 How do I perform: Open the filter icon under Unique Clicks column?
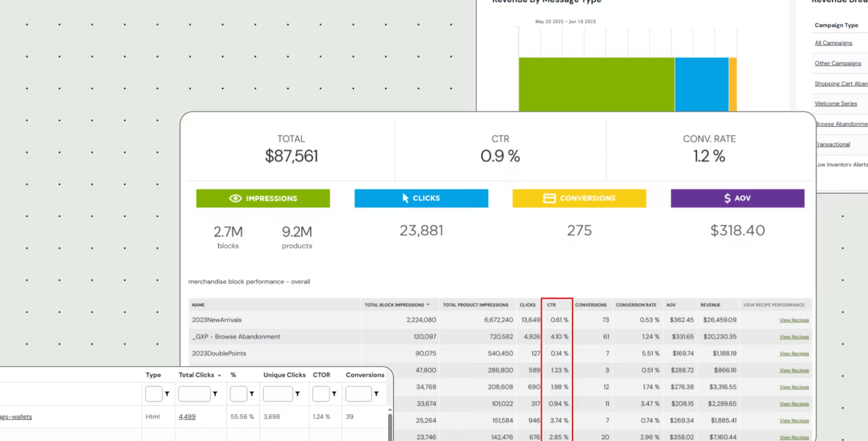pyautogui.click(x=297, y=394)
